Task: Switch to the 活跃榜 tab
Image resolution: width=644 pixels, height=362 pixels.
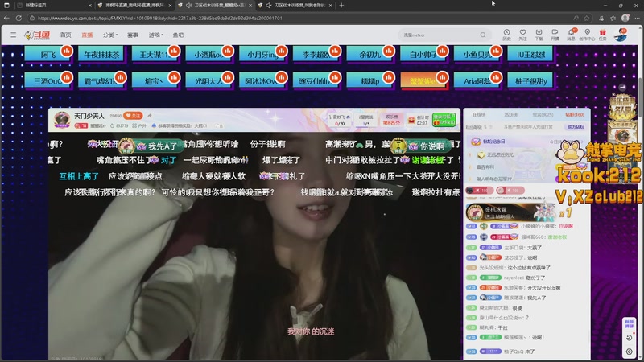Action: point(510,115)
